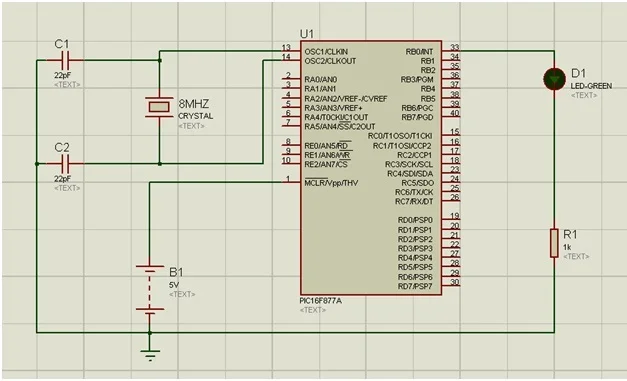627x381 pixels.
Task: Click the RE0/AN5/RD pin label
Action: click(x=328, y=146)
